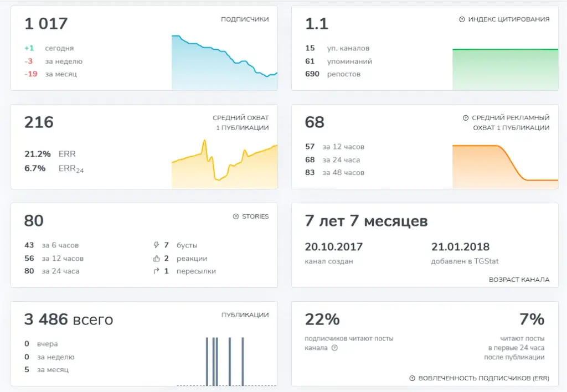Click the yellow average reach chart
The width and height of the screenshot is (567, 392).
(225, 164)
